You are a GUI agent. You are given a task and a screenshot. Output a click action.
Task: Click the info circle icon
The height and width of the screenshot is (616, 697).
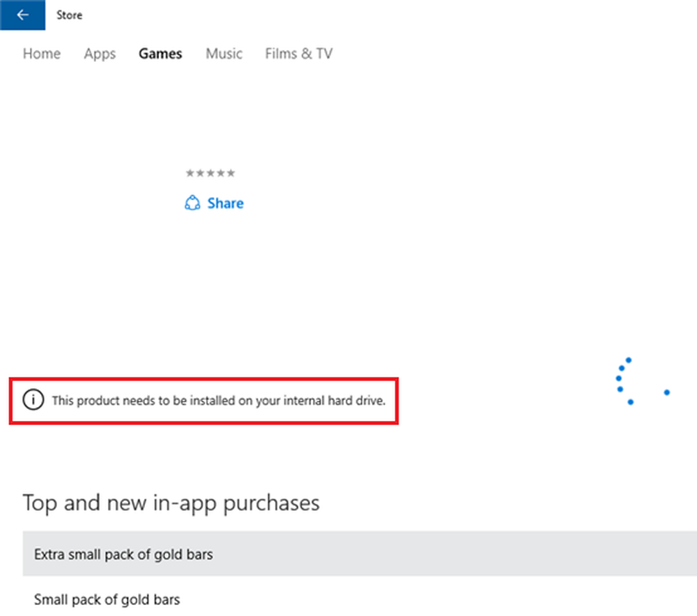point(33,399)
